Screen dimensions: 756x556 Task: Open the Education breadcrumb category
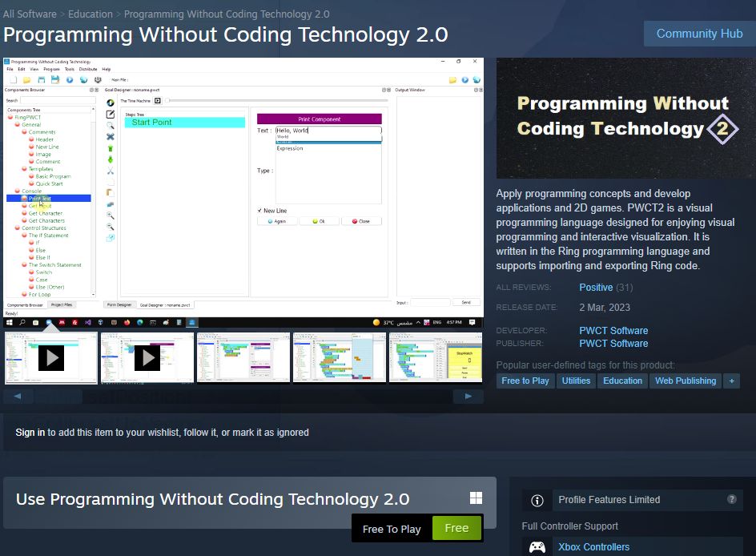90,14
